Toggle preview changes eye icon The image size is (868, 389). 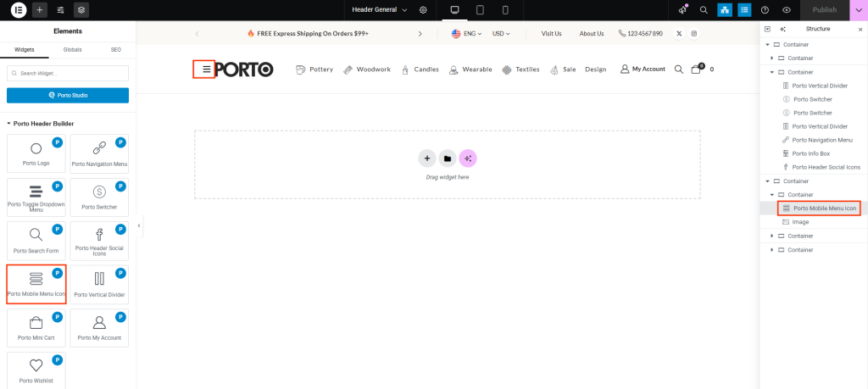pyautogui.click(x=787, y=10)
